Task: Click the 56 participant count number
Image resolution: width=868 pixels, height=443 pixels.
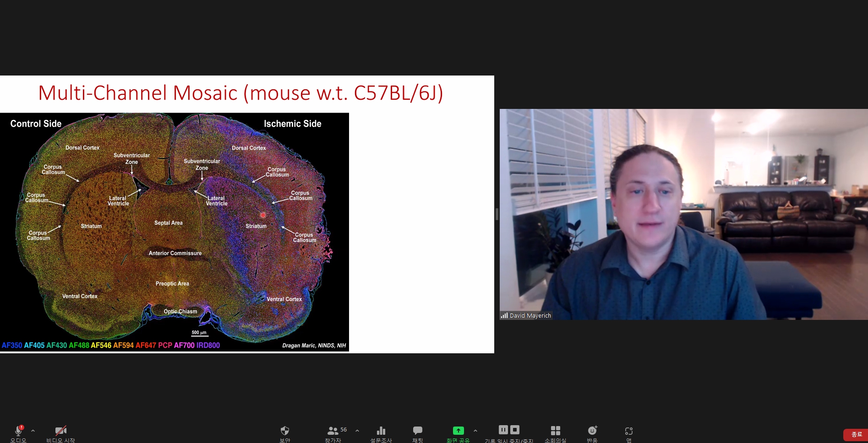Action: (344, 430)
